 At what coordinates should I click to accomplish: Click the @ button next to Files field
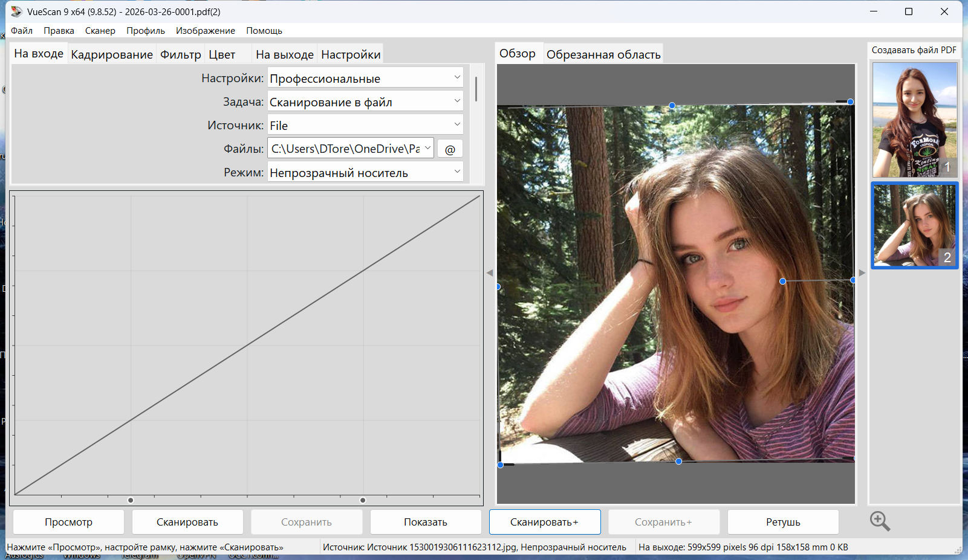click(450, 149)
